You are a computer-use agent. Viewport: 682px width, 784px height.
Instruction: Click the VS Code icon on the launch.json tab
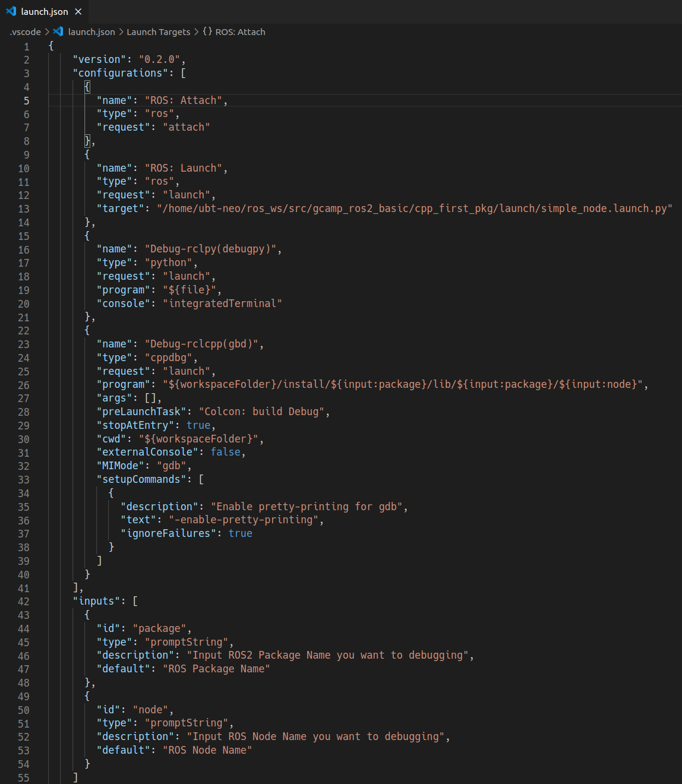(11, 11)
